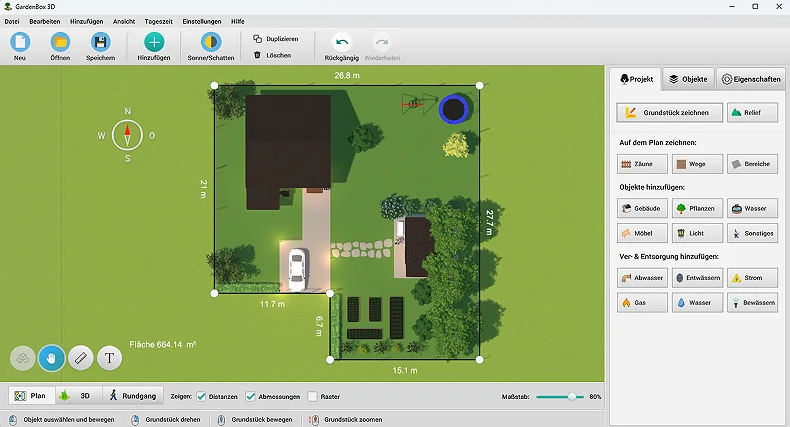Add electricity via Strom button
Viewport: 790px width, 427px height.
[x=752, y=277]
